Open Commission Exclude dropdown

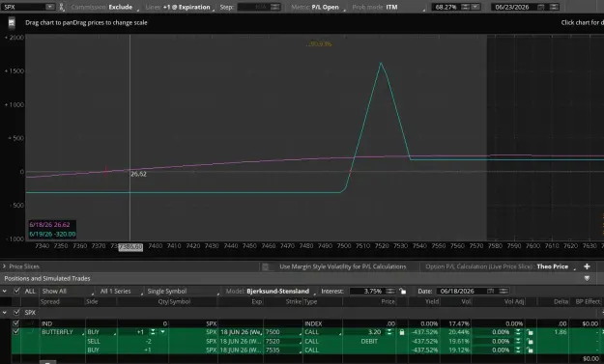pyautogui.click(x=104, y=7)
